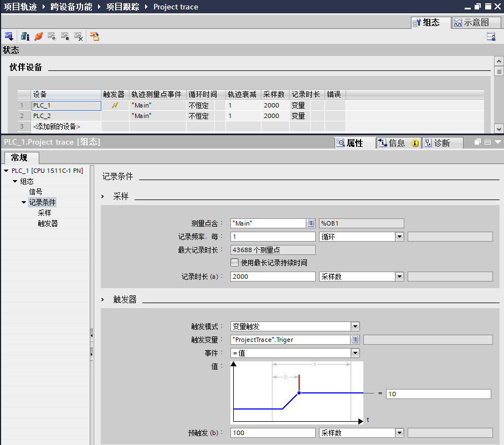Collapse the 采样 section chevron

coord(103,196)
